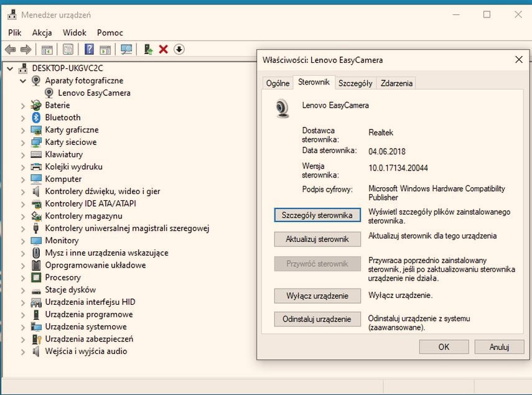The width and height of the screenshot is (532, 395).
Task: Click the Karty graficzne display adapter icon
Action: tap(36, 130)
